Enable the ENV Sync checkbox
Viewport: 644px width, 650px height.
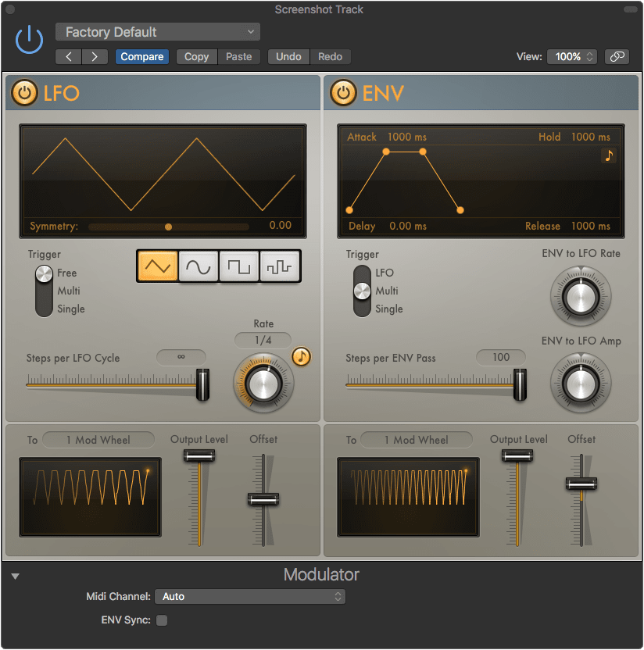click(x=163, y=620)
